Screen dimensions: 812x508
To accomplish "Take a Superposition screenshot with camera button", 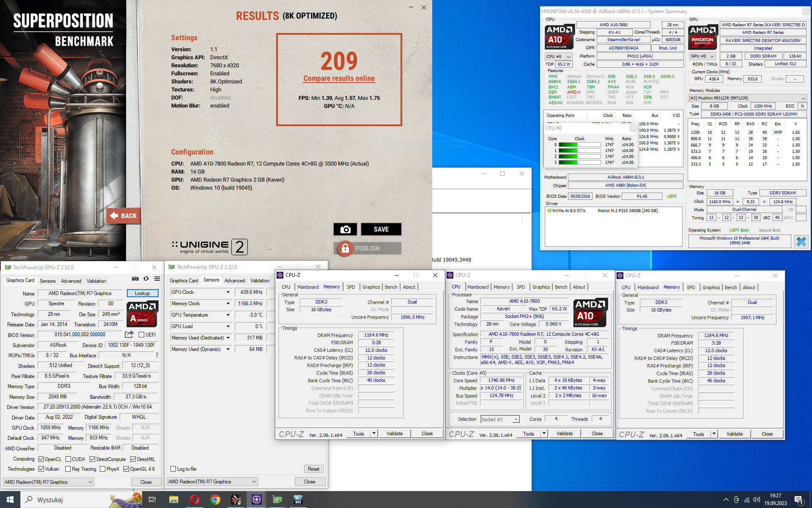I will click(345, 229).
